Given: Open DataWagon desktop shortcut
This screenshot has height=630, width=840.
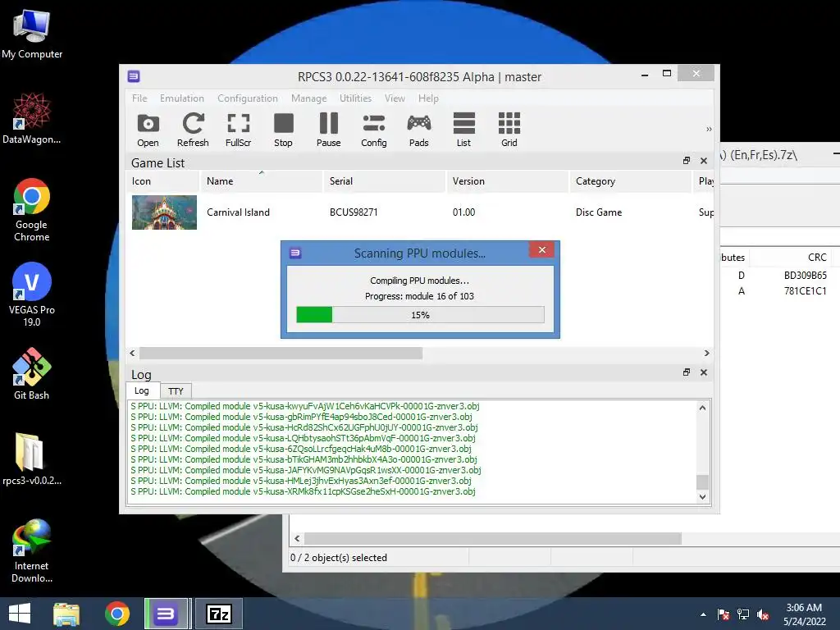Looking at the screenshot, I should click(32, 119).
